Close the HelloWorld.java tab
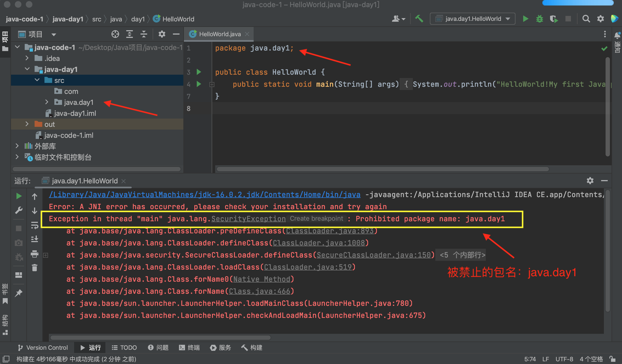 pos(247,34)
